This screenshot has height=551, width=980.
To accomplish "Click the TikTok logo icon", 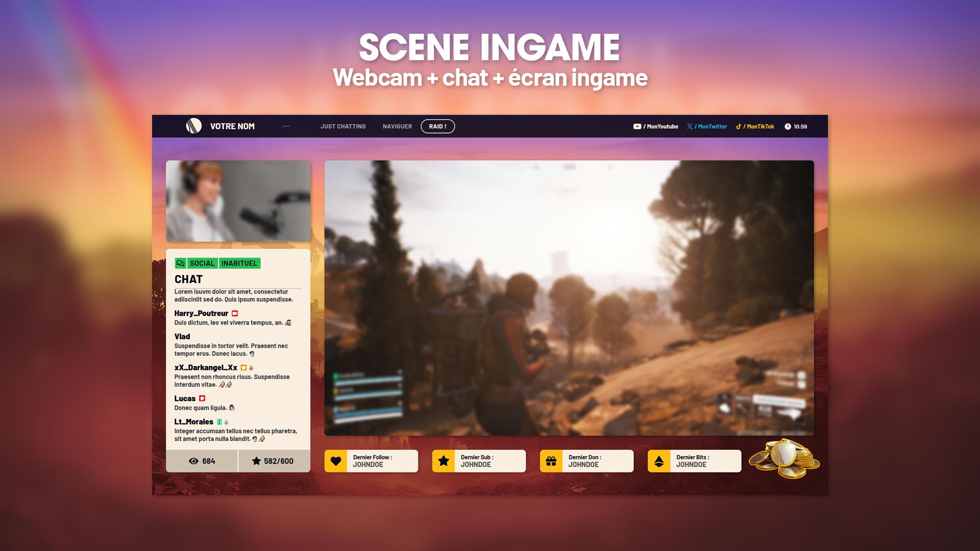I will point(739,127).
